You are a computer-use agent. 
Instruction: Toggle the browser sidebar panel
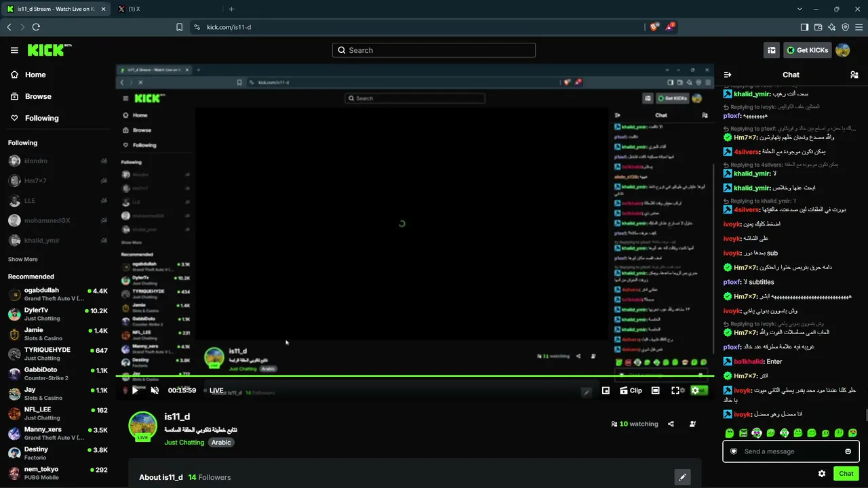(804, 27)
